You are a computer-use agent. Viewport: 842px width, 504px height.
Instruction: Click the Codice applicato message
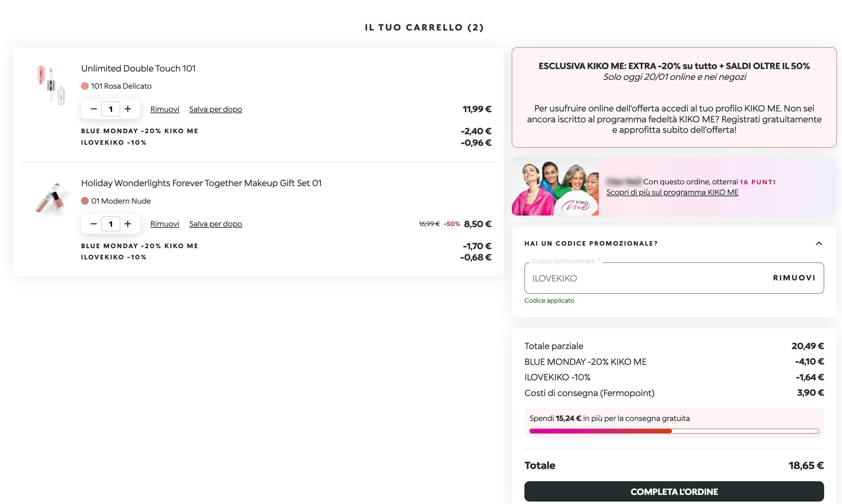(x=549, y=301)
